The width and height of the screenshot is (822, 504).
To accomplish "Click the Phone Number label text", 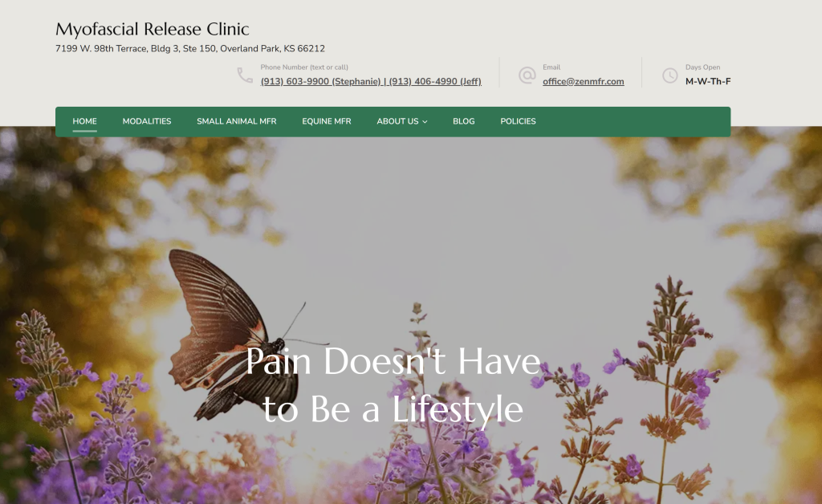I will (304, 67).
